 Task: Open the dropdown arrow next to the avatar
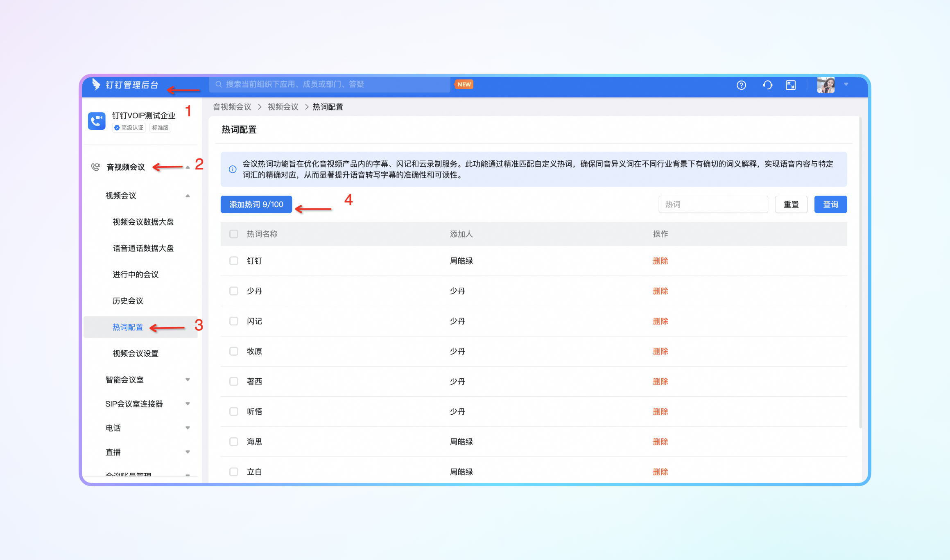pos(846,84)
